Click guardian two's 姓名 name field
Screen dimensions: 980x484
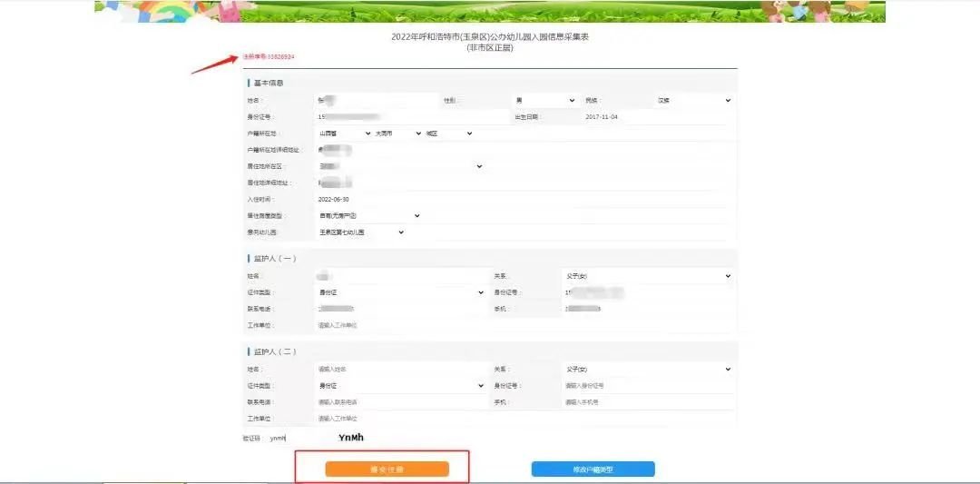399,370
